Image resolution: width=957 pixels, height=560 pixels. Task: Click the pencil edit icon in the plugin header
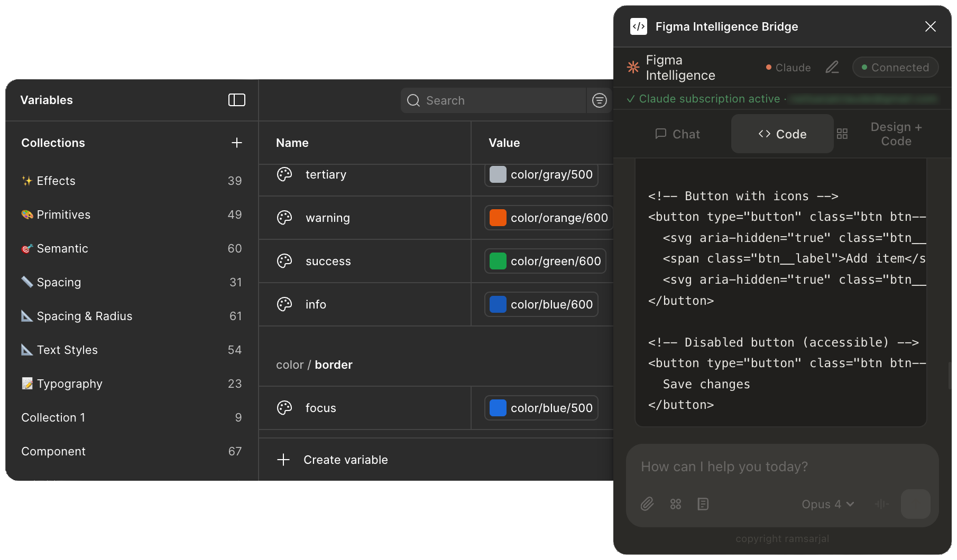tap(832, 67)
